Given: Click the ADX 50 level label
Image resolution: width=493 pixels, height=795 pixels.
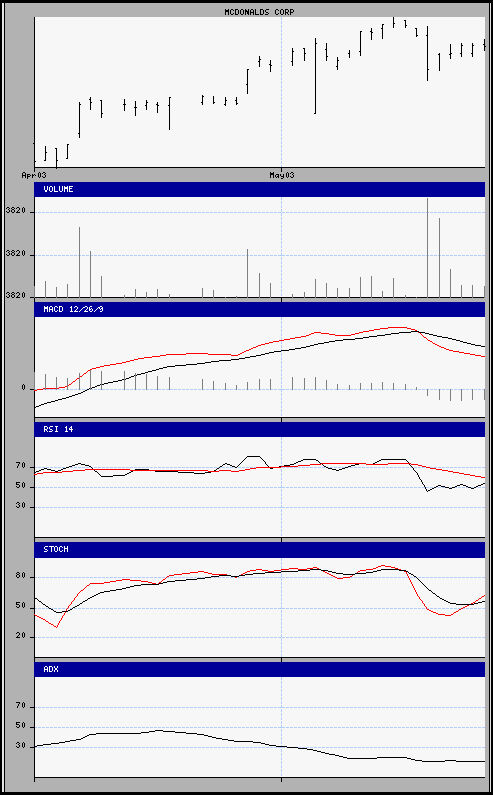Looking at the screenshot, I should (x=20, y=726).
